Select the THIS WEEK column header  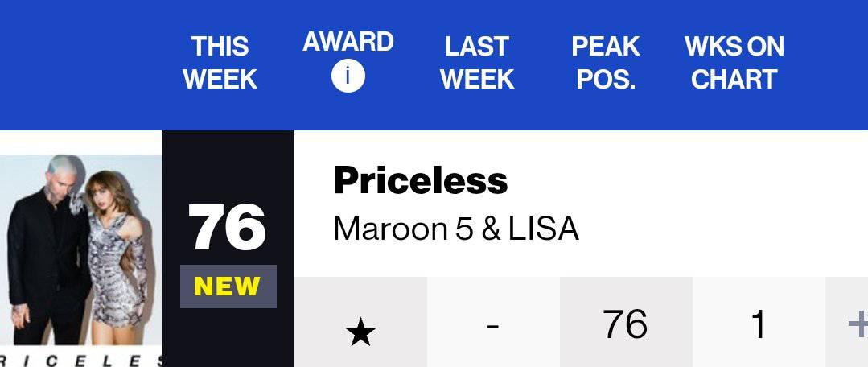[x=220, y=63]
